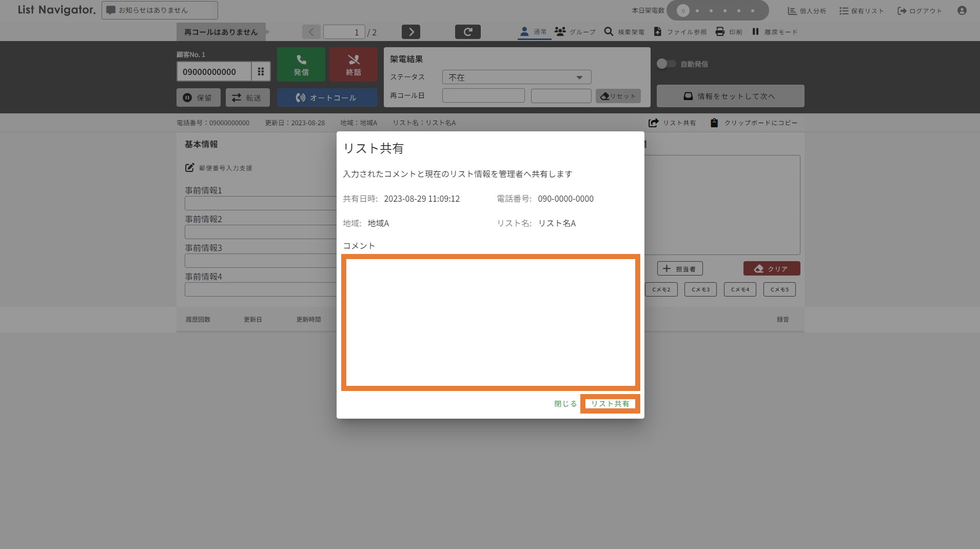Open the 保有リスト list icon

coord(861,10)
